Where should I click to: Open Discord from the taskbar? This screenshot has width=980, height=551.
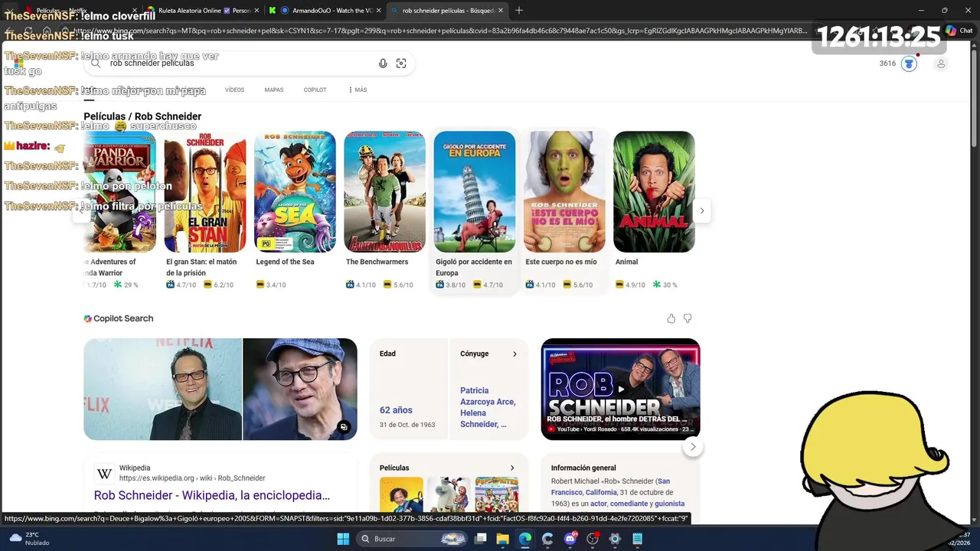coord(570,539)
